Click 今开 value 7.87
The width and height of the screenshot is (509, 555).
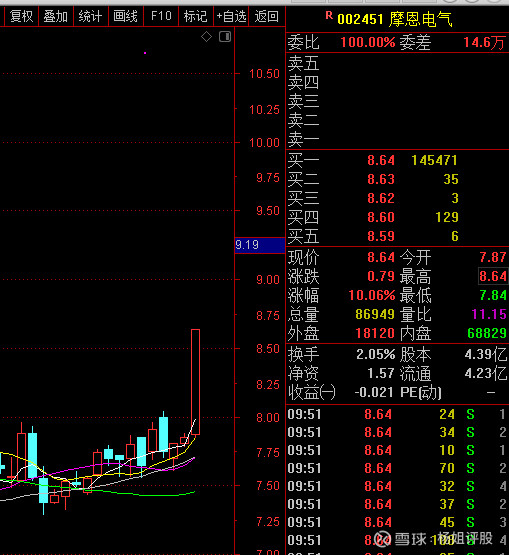493,257
